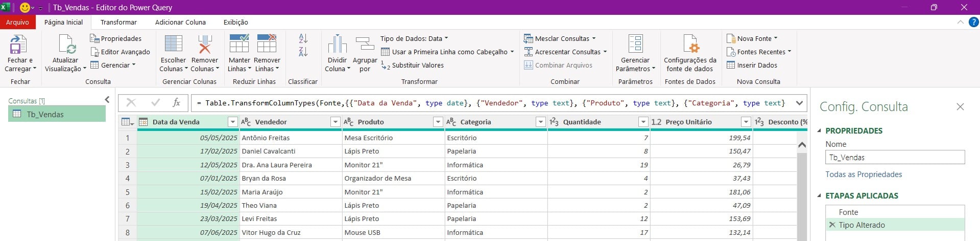
Task: Collapse the PROPRIEDADES section
Action: pos(820,130)
